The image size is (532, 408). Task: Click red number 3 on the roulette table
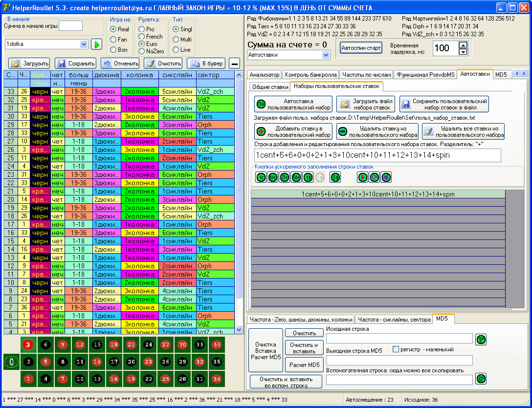[28, 344]
